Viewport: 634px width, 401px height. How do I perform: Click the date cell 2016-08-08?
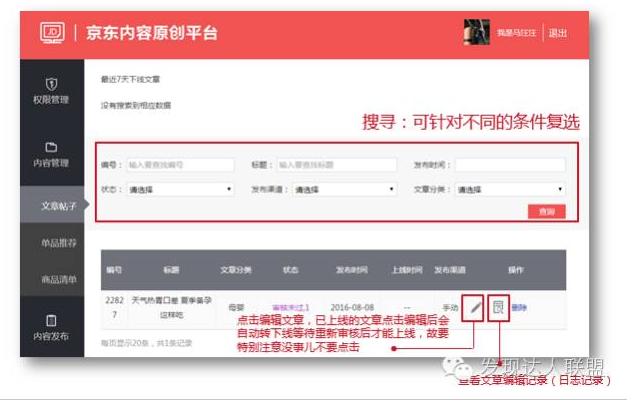coord(352,308)
